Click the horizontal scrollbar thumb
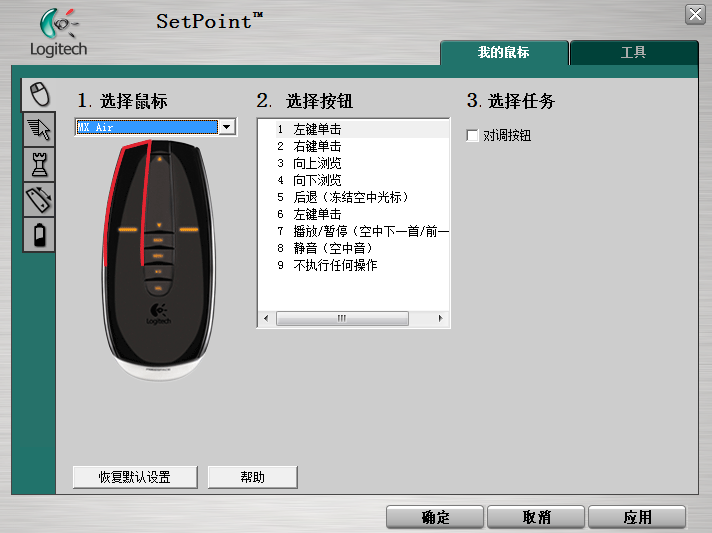Viewport: 712px width, 533px height. [342, 318]
